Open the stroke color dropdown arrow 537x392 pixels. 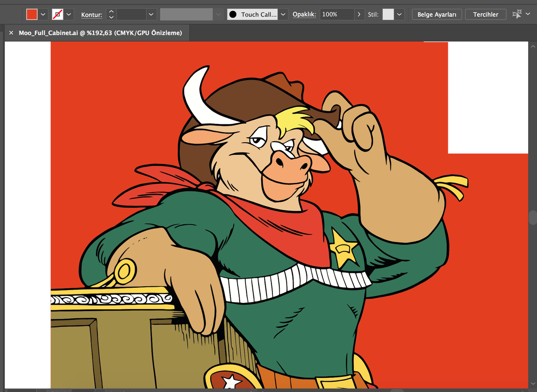[x=69, y=14]
